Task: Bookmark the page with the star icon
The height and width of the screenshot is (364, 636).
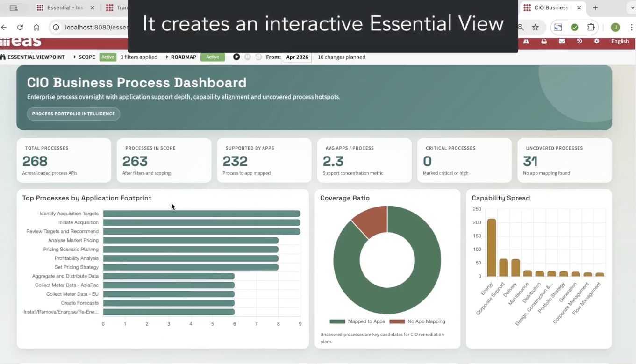Action: click(x=536, y=27)
